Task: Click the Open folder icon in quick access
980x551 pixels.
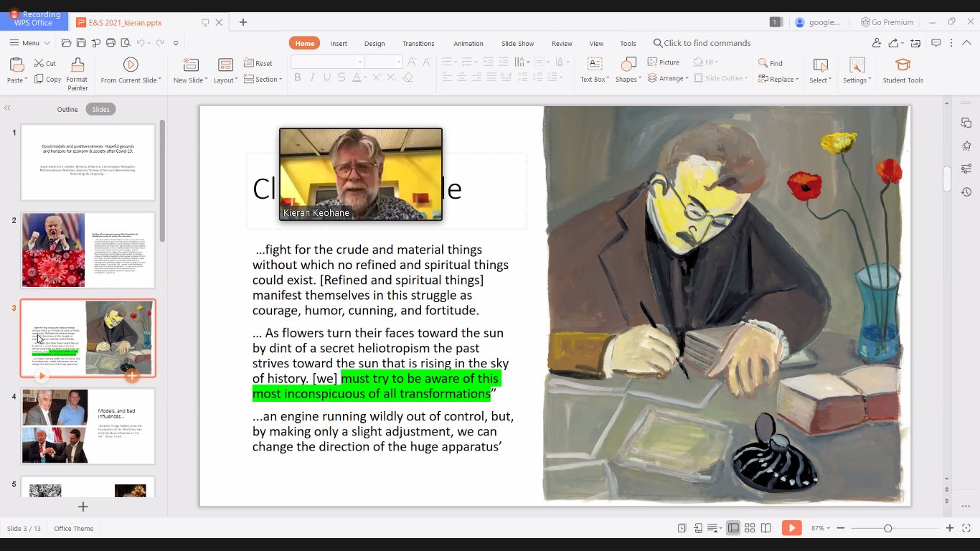Action: click(x=66, y=43)
